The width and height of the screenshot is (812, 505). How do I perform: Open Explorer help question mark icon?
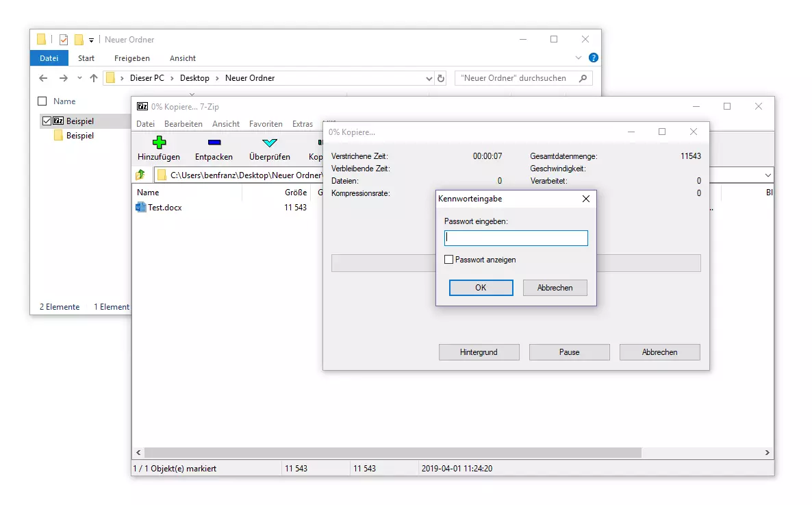(x=594, y=58)
